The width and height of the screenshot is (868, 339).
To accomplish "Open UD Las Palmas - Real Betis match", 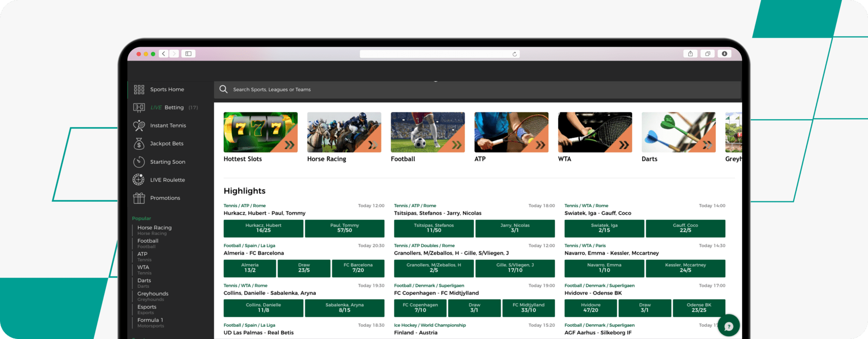I will point(258,333).
